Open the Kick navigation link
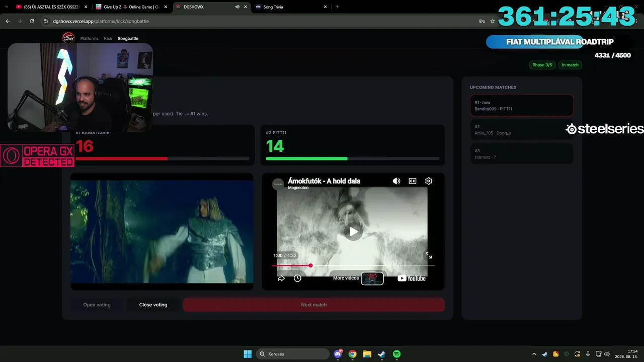The height and width of the screenshot is (362, 644). click(x=108, y=38)
